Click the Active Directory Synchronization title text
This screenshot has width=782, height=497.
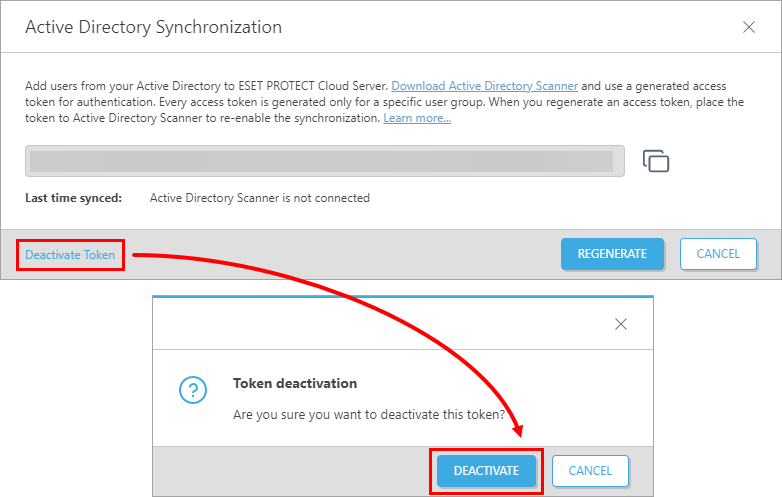(154, 27)
